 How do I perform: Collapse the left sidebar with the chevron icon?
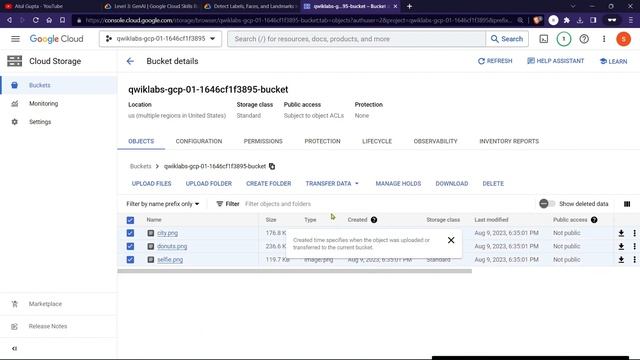15,348
